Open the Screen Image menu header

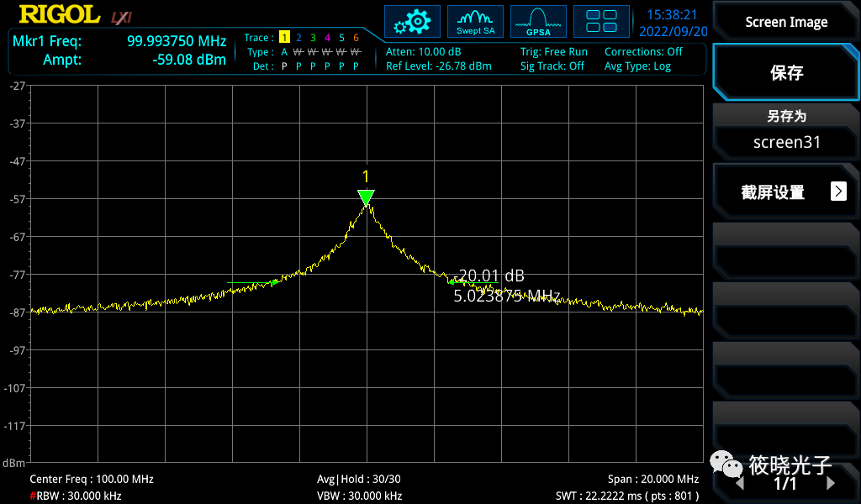(x=786, y=22)
